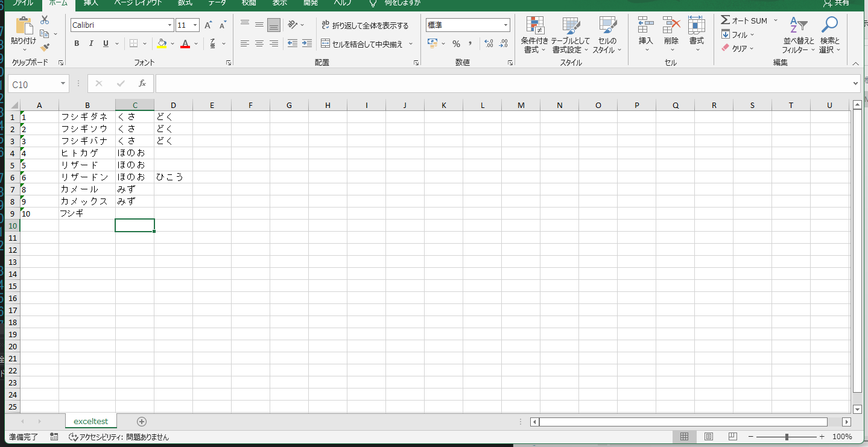
Task: Click Merge and Center (セルを結合して中央揃え)
Action: coord(367,44)
